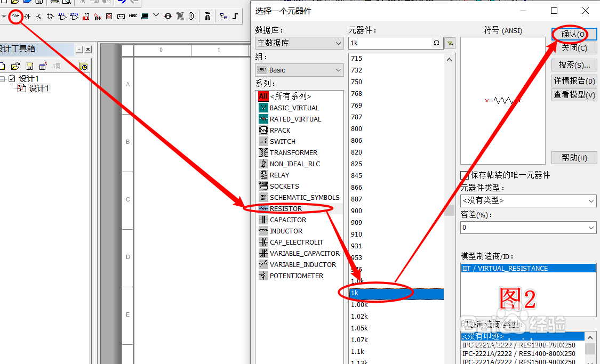
Task: Click the Place CMOS components icon
Action: [x=74, y=16]
